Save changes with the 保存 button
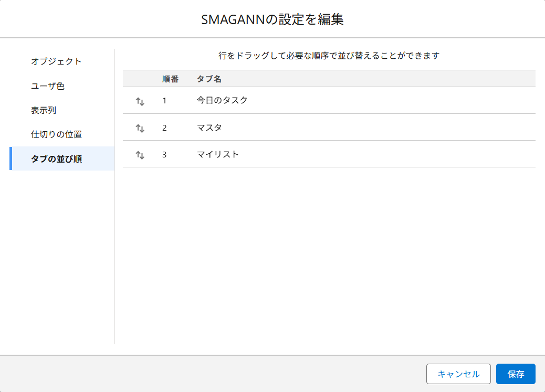 coord(515,374)
